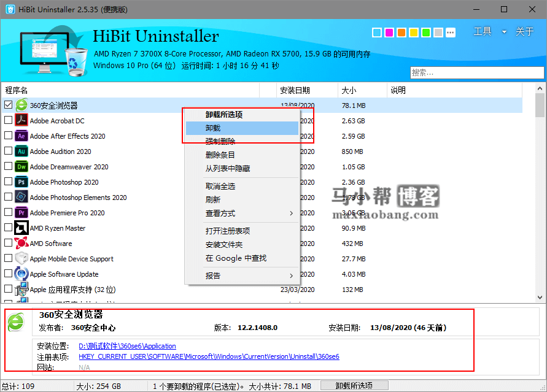Select the green theme color swatch
Viewport: 547px width, 392px height.
[x=426, y=33]
